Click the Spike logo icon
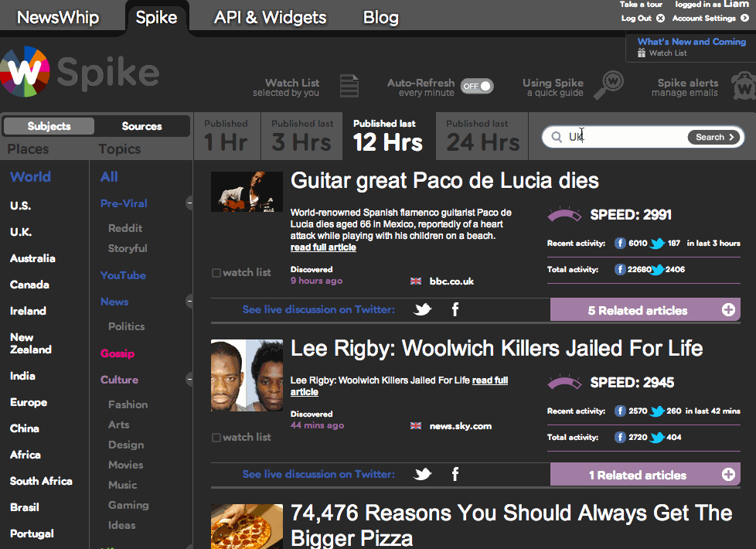This screenshot has width=756, height=549. [26, 73]
